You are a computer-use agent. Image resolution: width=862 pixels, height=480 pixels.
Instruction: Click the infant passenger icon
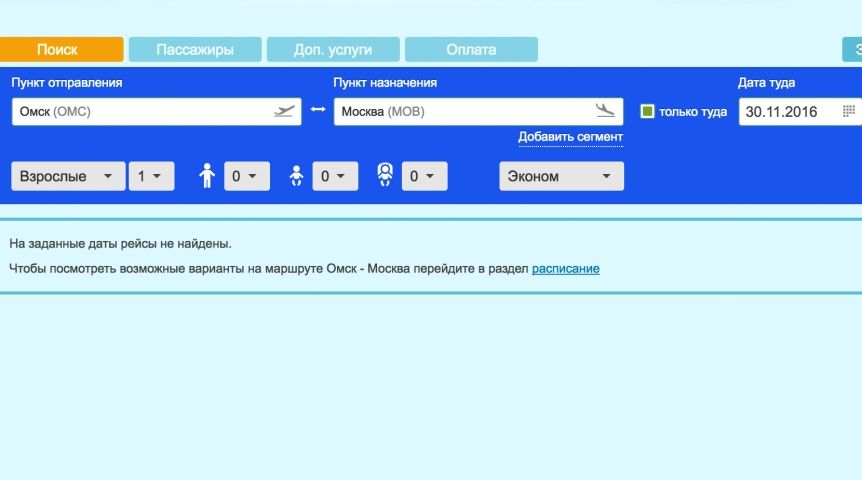tap(296, 176)
